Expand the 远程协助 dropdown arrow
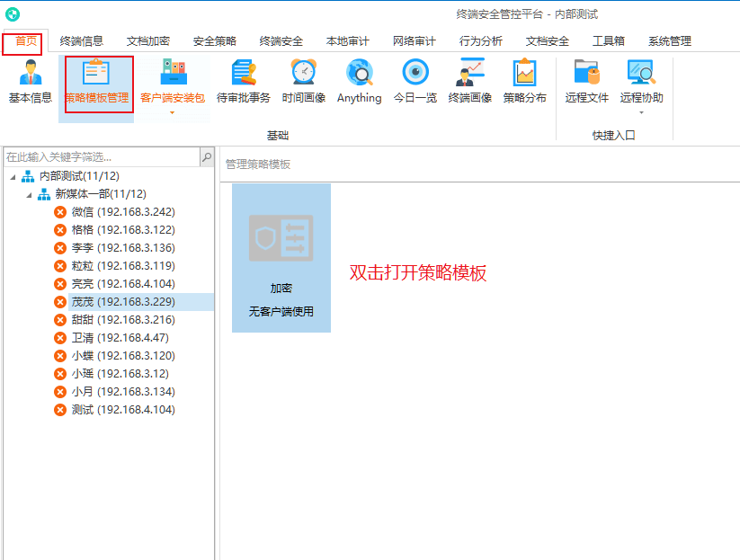Screen dimensions: 740x560 coord(641,112)
